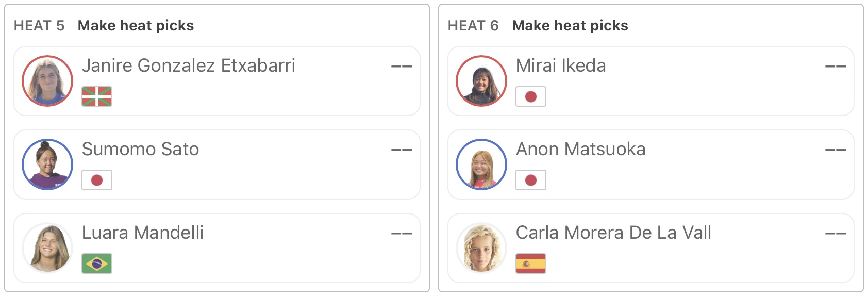Choose the name Mirai Ikeda in Heat 6
Image resolution: width=868 pixels, height=296 pixels.
click(561, 65)
